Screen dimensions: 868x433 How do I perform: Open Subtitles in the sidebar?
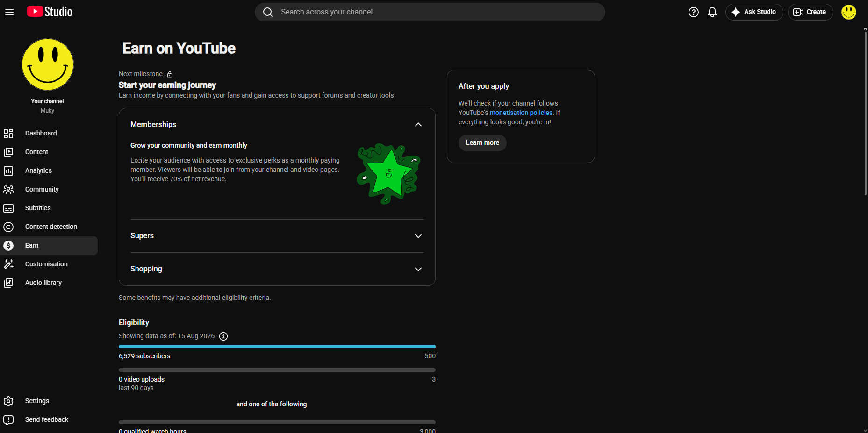(x=49, y=208)
